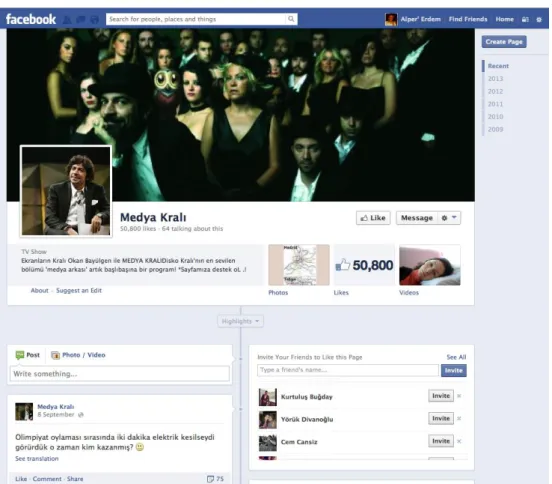The image size is (552, 484).
Task: Open Cem Cansiz's profile picture
Action: 268,442
